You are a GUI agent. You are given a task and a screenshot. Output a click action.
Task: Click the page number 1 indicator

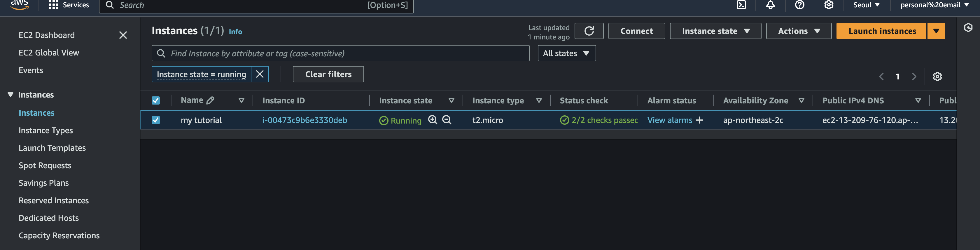click(x=897, y=77)
